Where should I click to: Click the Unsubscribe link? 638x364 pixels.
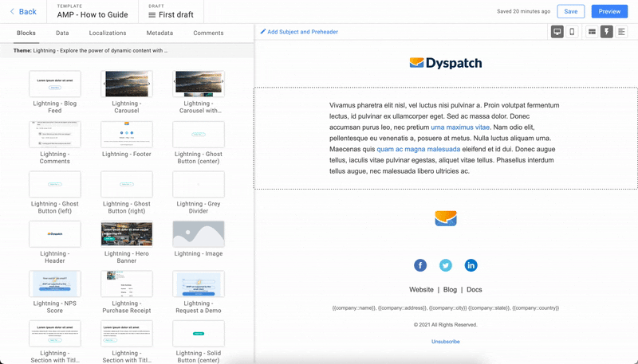[x=446, y=342]
